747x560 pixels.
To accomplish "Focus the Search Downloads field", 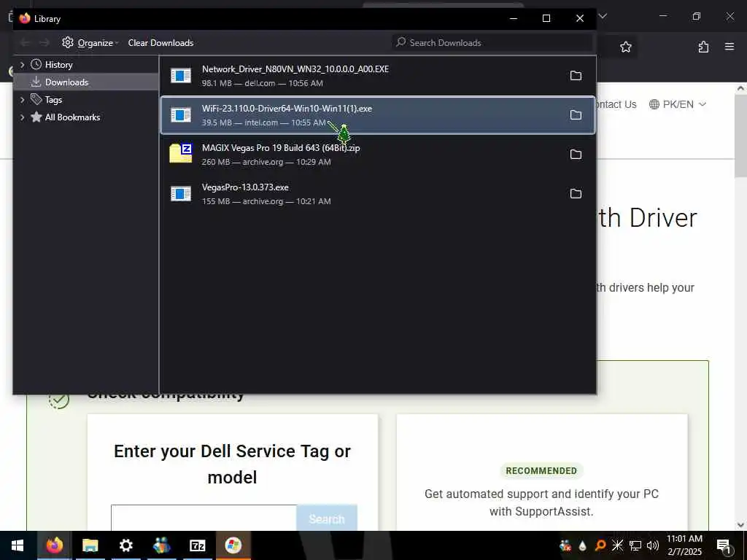I will tap(492, 43).
